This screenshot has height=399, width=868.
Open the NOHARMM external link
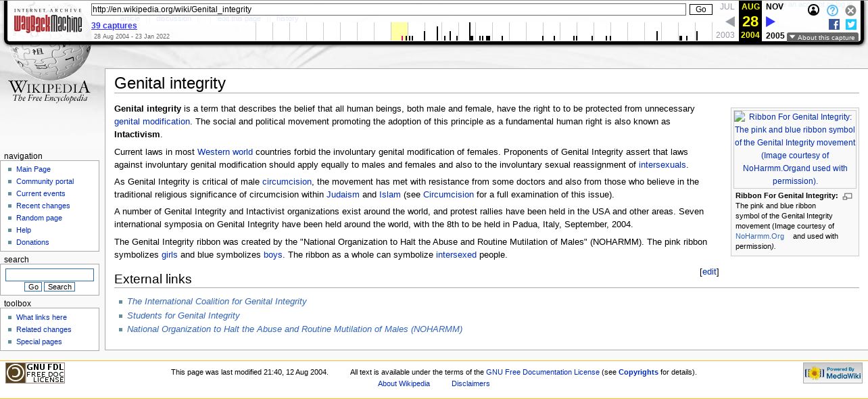(295, 329)
